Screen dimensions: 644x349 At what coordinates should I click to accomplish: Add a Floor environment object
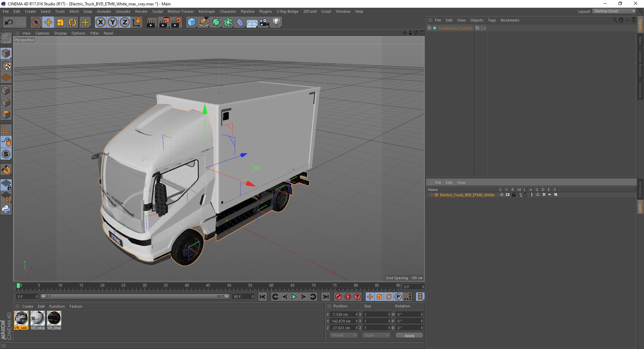coord(252,22)
